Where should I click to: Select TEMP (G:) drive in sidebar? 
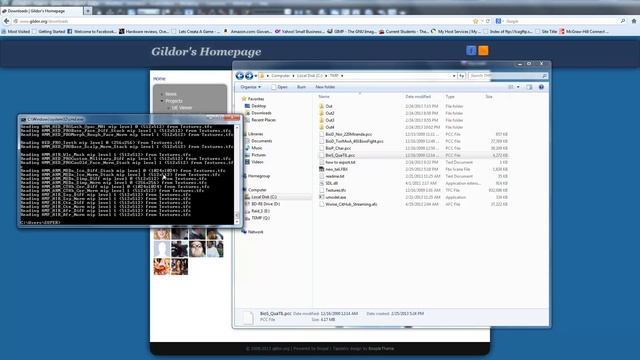click(x=260, y=218)
